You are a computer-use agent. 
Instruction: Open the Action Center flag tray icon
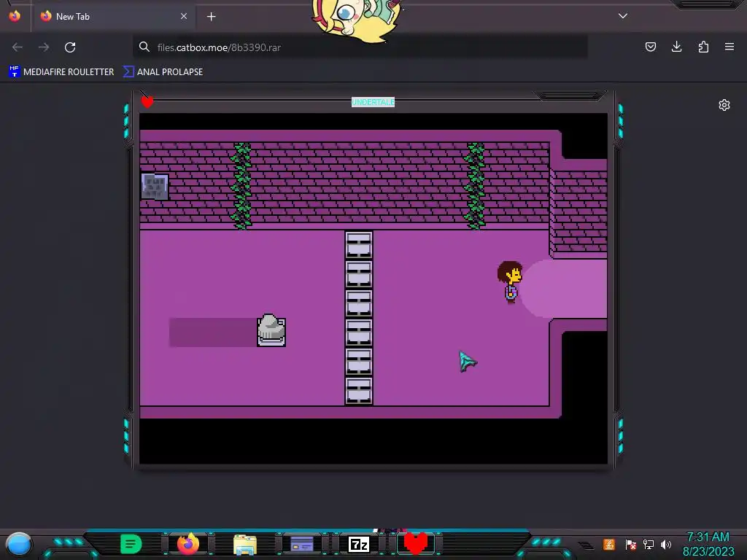(x=630, y=544)
